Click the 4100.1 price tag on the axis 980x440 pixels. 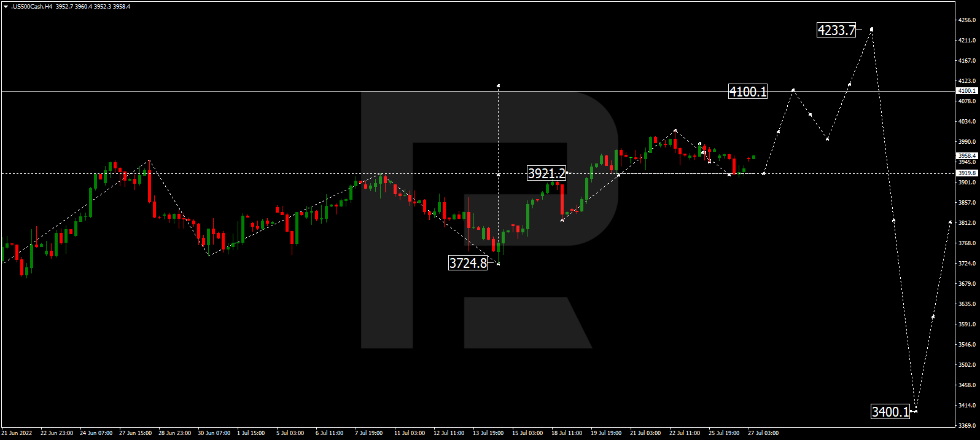pyautogui.click(x=966, y=91)
